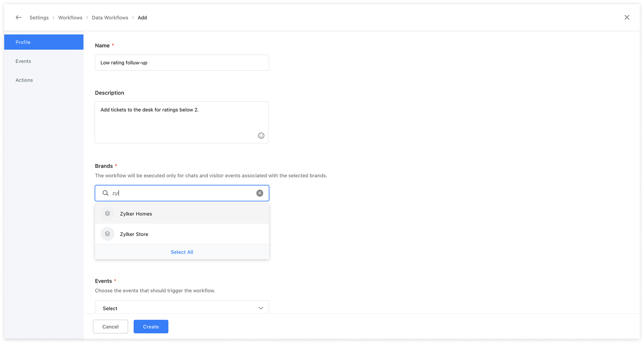Click the Zylker Homes brand icon
This screenshot has height=344, width=644.
tap(108, 214)
